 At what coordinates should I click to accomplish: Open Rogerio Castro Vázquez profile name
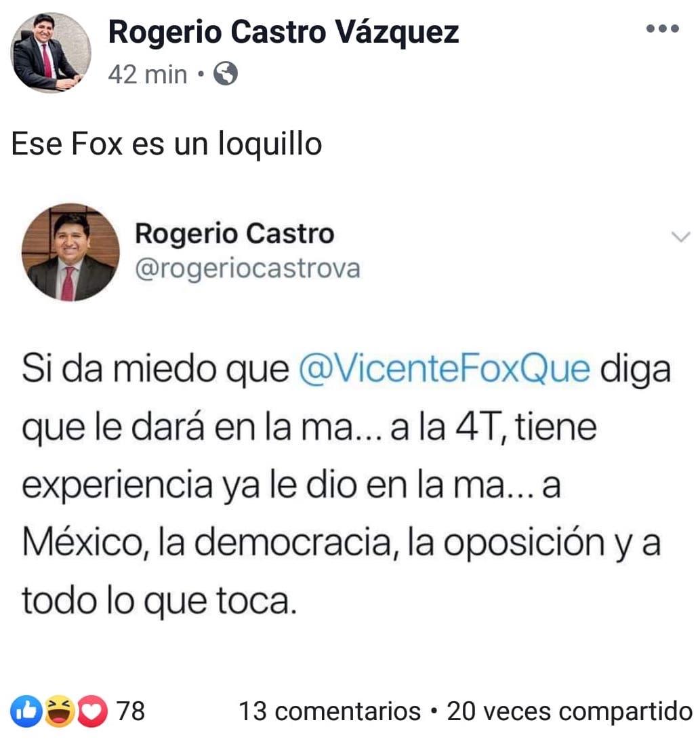pyautogui.click(x=284, y=32)
